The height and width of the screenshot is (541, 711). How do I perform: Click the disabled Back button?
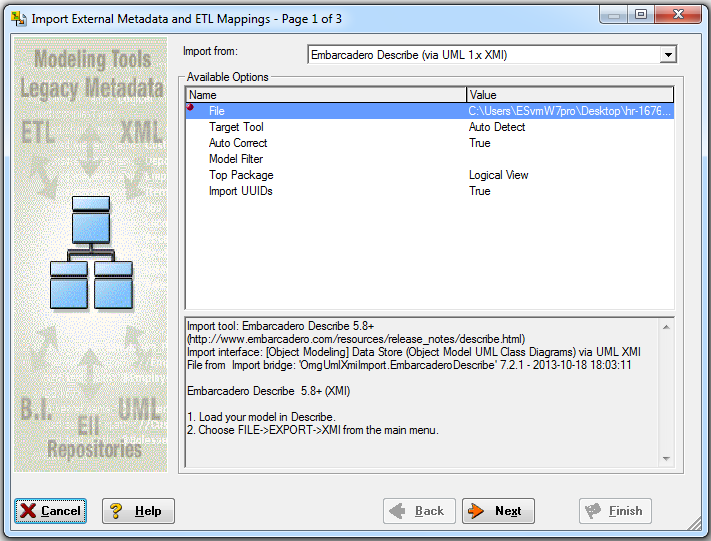click(x=419, y=511)
